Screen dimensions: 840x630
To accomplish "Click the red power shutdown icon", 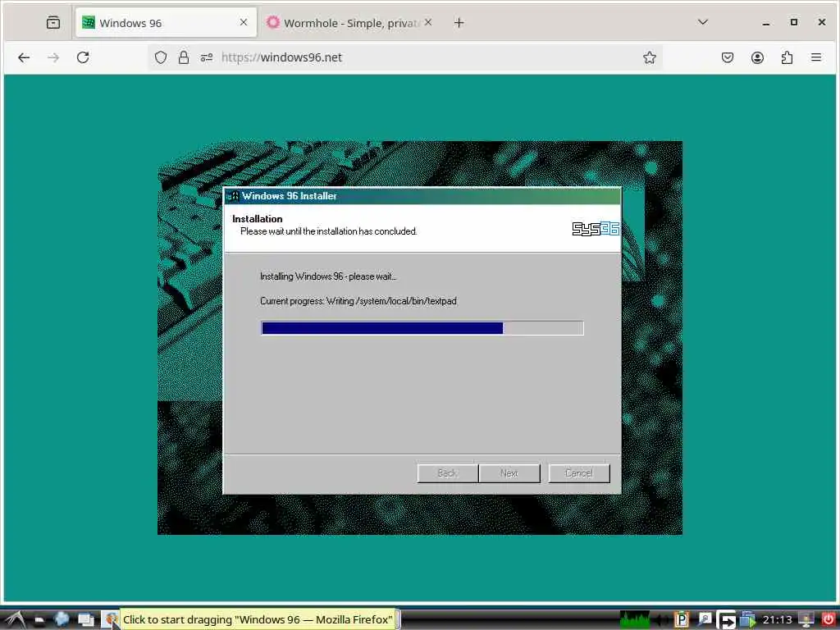I will click(828, 619).
